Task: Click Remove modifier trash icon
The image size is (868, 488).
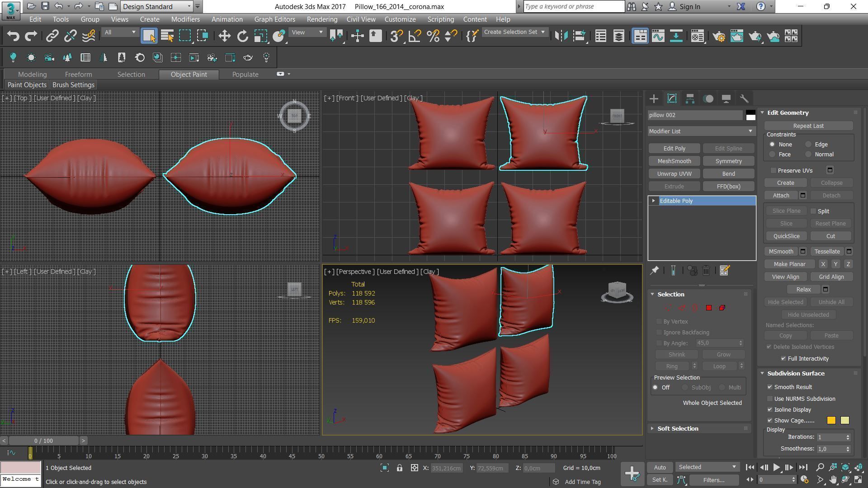Action: tap(706, 270)
